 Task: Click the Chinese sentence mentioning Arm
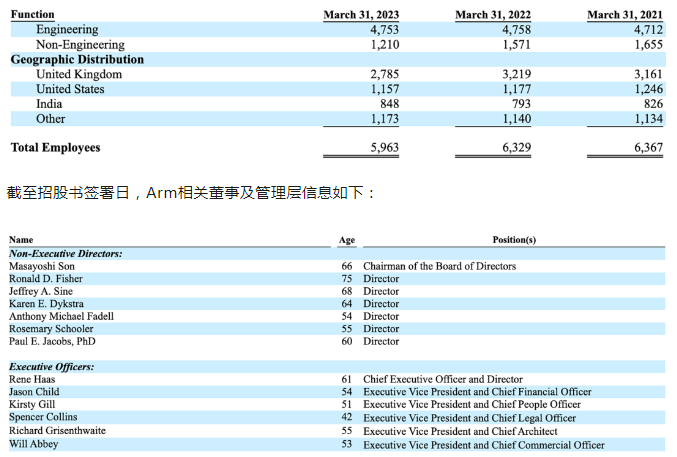191,193
